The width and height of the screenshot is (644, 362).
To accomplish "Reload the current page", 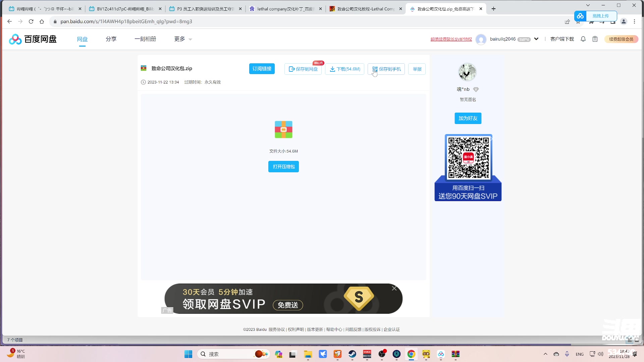I will click(31, 21).
